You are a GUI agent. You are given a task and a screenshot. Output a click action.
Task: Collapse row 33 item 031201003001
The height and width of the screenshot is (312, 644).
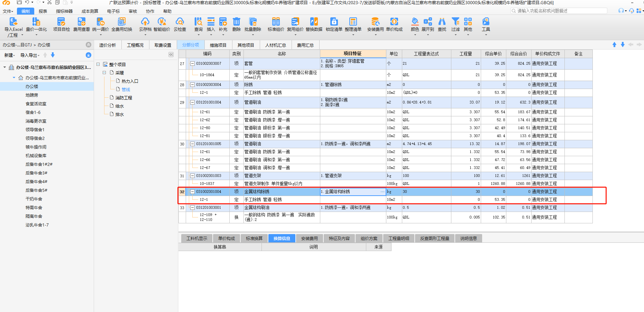pyautogui.click(x=192, y=207)
